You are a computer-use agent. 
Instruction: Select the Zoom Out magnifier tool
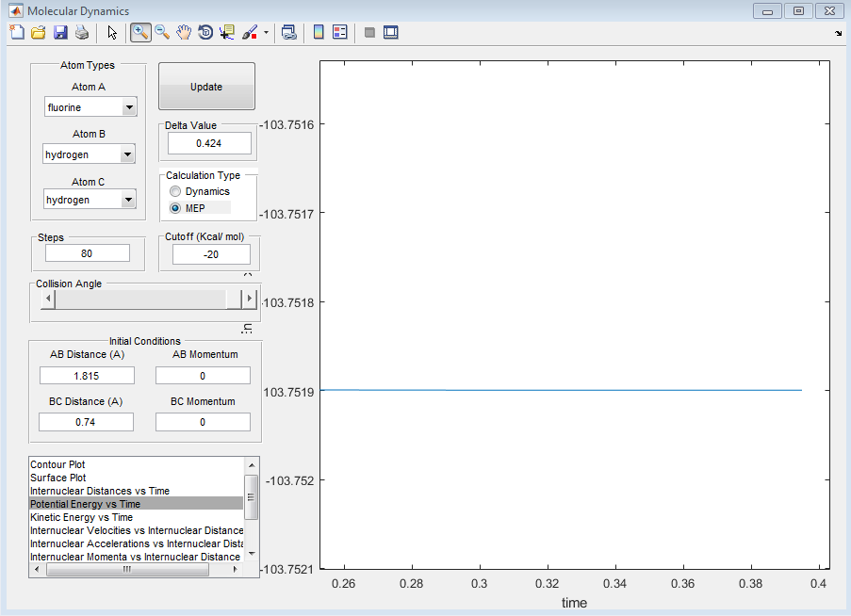click(162, 32)
